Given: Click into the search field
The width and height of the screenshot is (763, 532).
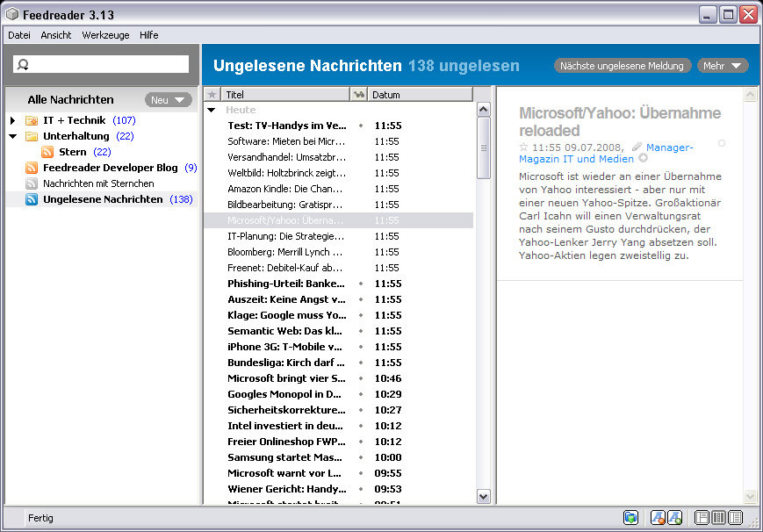Looking at the screenshot, I should click(x=101, y=64).
